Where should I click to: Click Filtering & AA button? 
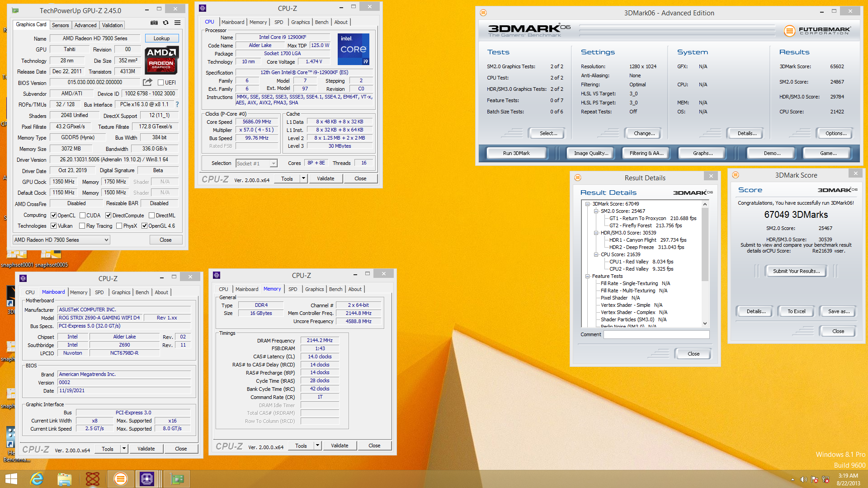click(646, 153)
